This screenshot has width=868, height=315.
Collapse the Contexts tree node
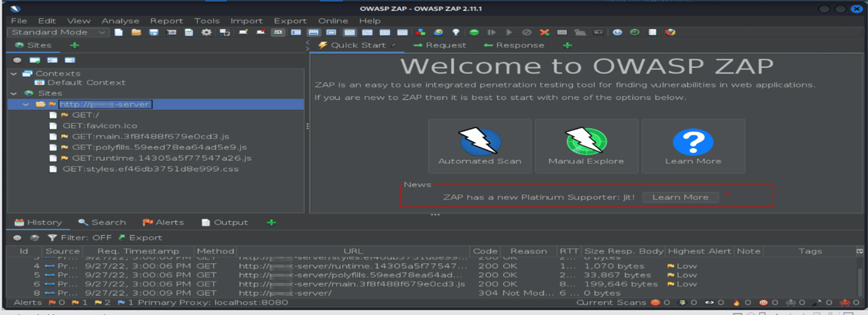14,73
